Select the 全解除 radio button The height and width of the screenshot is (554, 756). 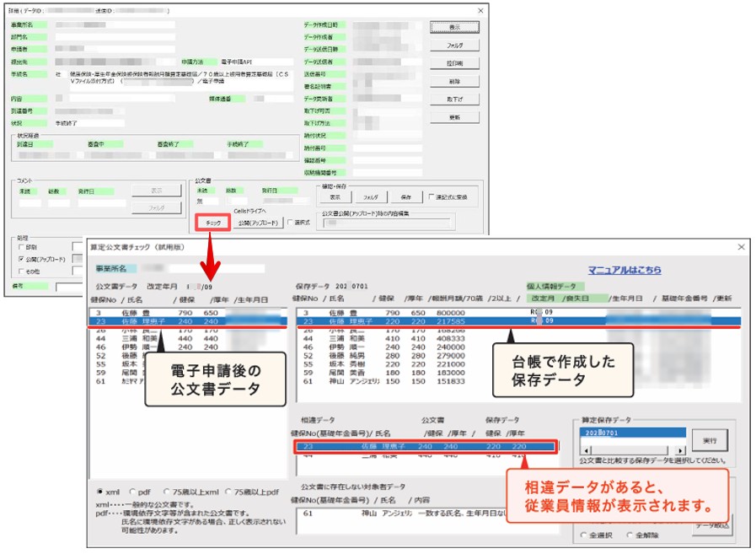[630, 535]
